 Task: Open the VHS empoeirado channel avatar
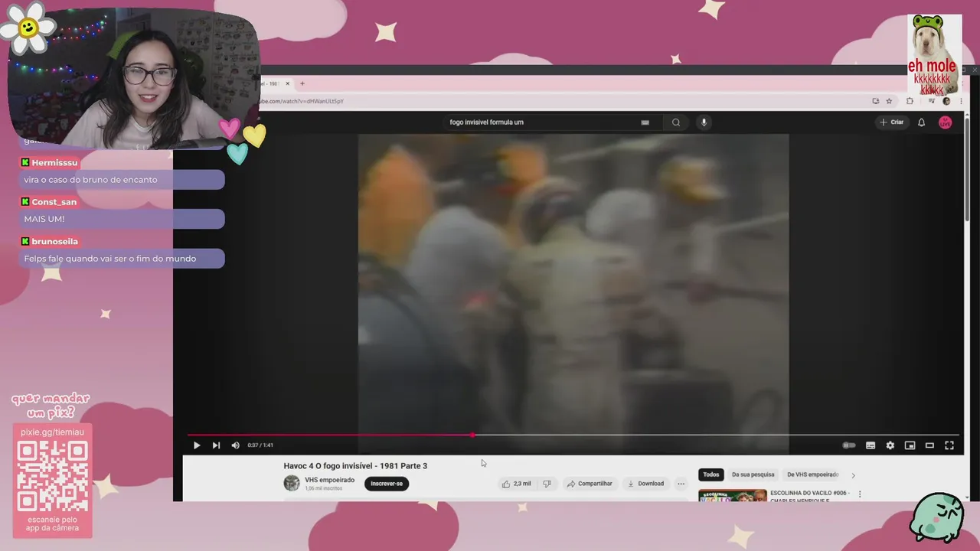[x=292, y=483]
